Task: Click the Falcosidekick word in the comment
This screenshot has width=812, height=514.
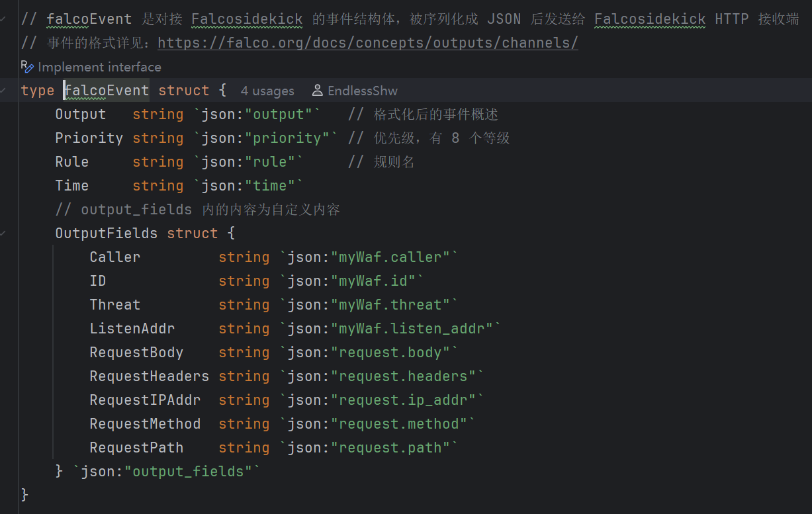Action: click(x=247, y=19)
